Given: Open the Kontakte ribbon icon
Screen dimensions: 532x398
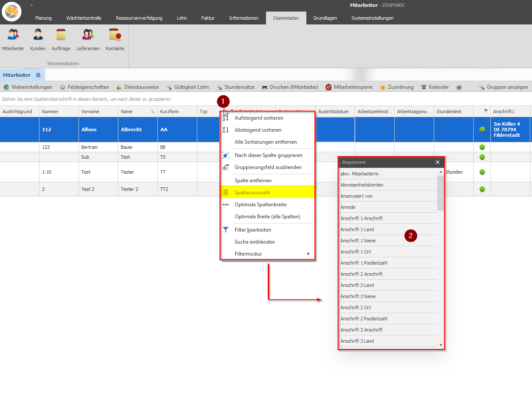Looking at the screenshot, I should 115,39.
